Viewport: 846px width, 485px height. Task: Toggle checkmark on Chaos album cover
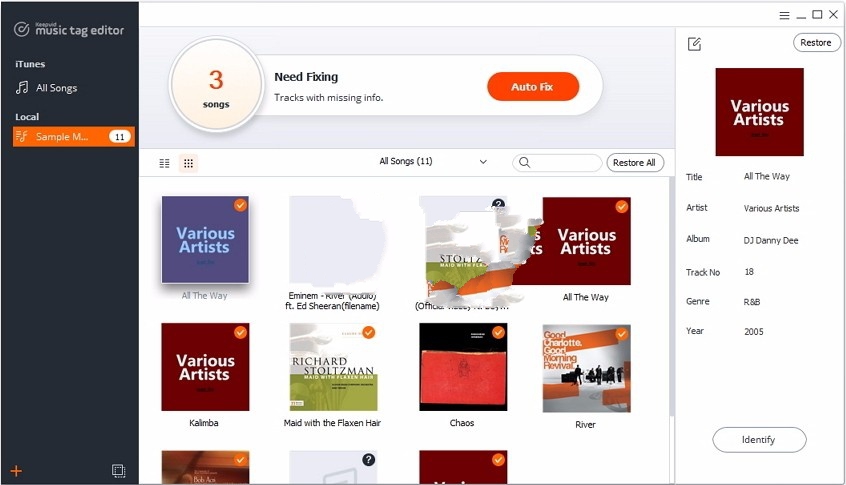(498, 332)
